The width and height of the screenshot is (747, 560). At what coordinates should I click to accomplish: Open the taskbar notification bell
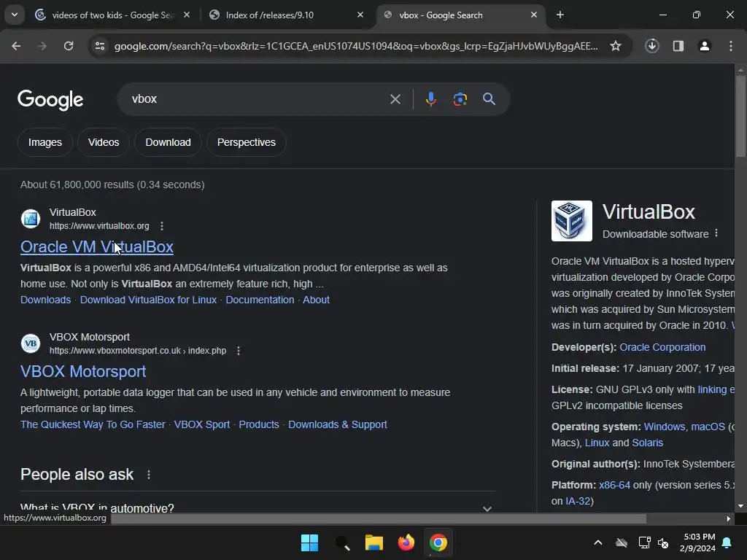click(x=727, y=542)
